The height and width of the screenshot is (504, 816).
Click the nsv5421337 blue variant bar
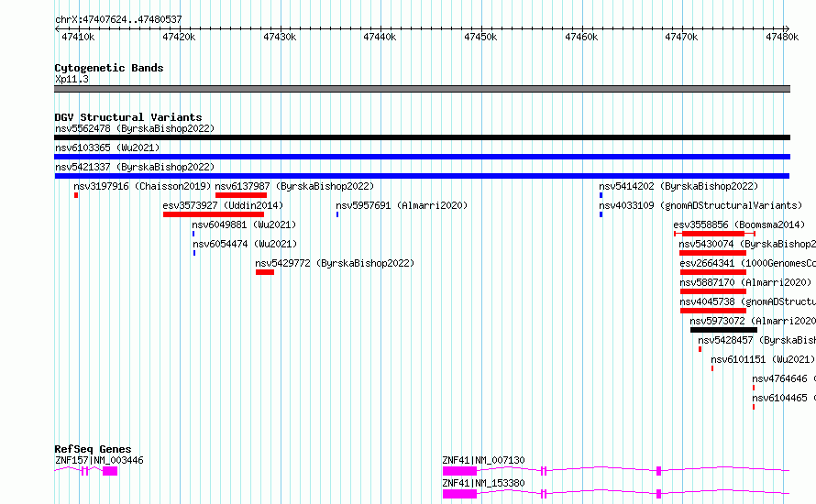422,176
